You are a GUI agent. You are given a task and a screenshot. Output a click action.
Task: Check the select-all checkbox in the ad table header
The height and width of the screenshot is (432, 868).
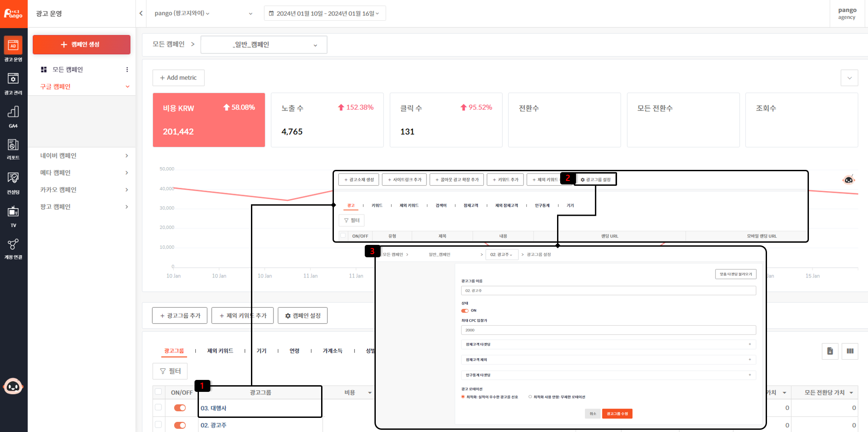[343, 236]
